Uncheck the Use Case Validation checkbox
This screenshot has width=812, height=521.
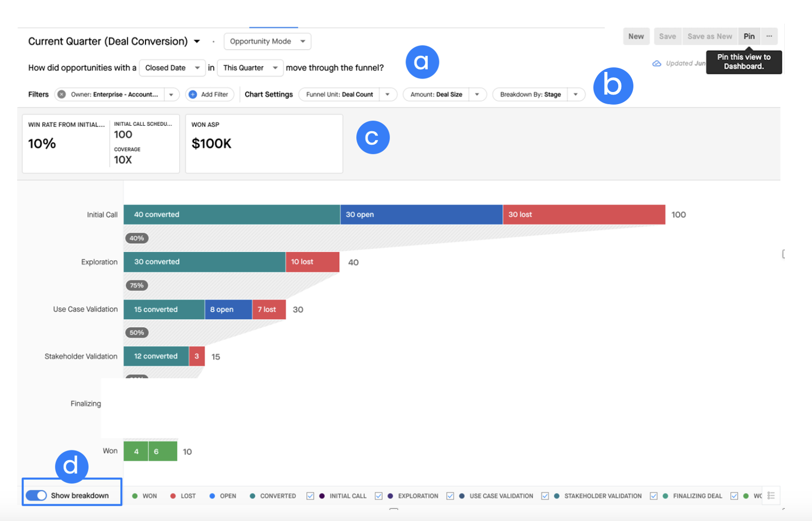(x=450, y=496)
